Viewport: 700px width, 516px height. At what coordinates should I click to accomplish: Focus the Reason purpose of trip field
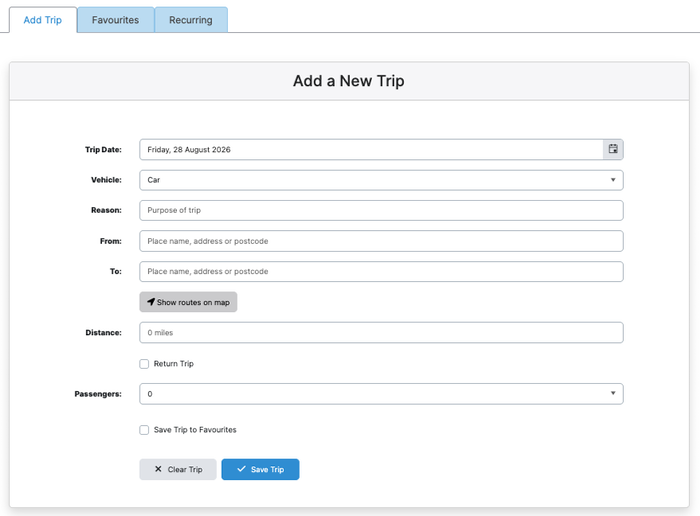(381, 210)
